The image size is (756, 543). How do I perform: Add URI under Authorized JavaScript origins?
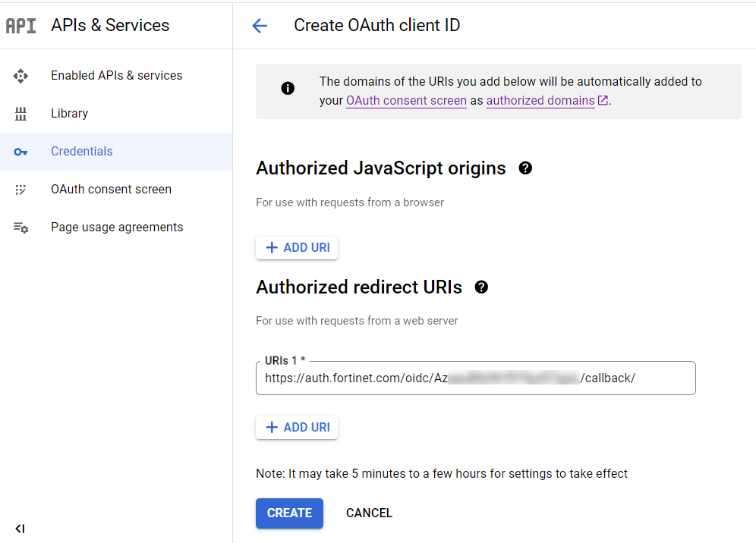(x=296, y=247)
